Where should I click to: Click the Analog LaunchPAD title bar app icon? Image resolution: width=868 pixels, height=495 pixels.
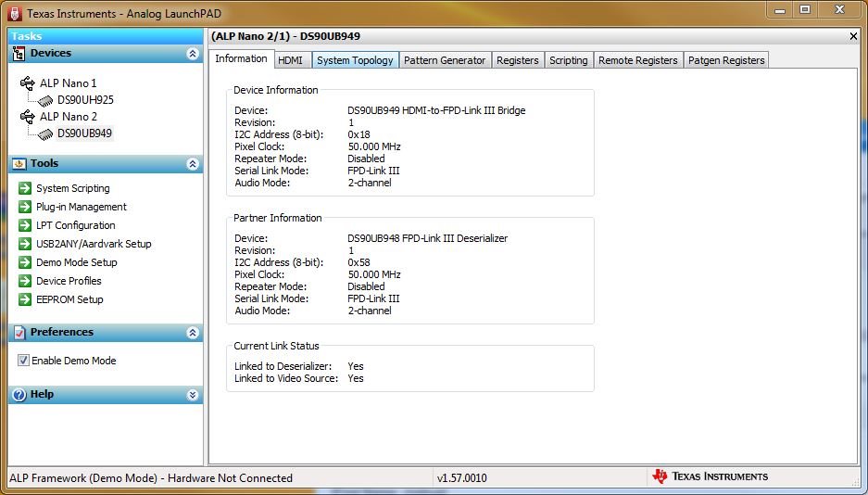click(x=15, y=14)
